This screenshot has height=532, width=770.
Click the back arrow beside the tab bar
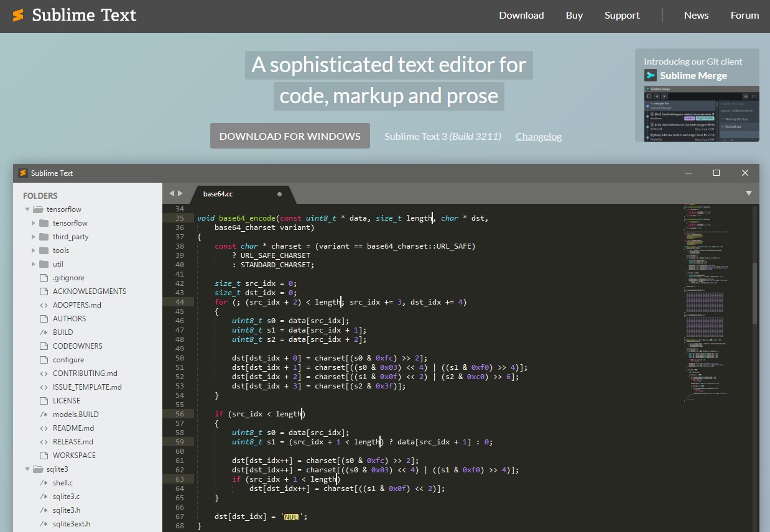[172, 193]
